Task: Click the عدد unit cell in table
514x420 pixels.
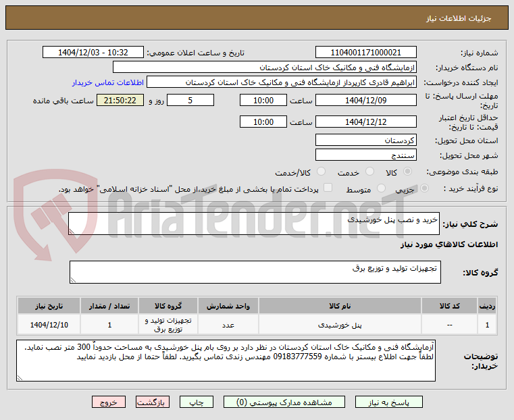Action: 228,325
